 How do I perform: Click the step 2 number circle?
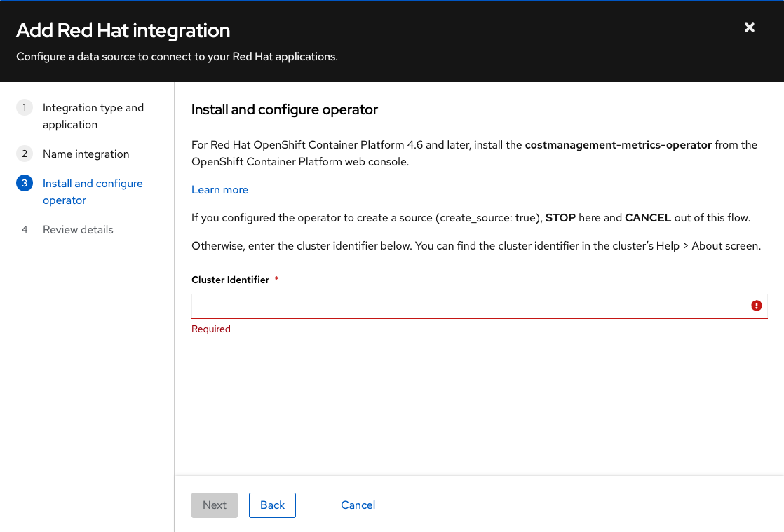pos(25,154)
